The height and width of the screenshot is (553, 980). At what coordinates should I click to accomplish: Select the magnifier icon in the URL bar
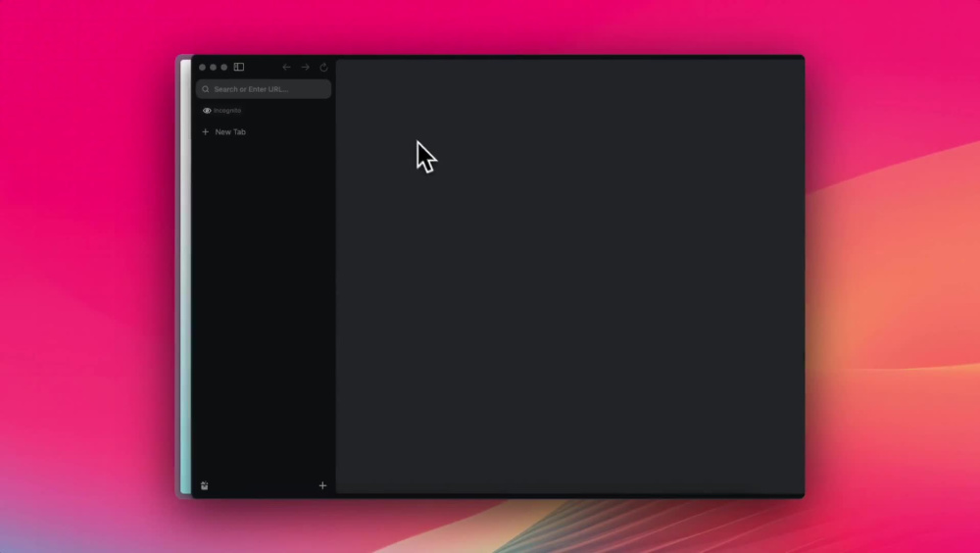coord(206,89)
